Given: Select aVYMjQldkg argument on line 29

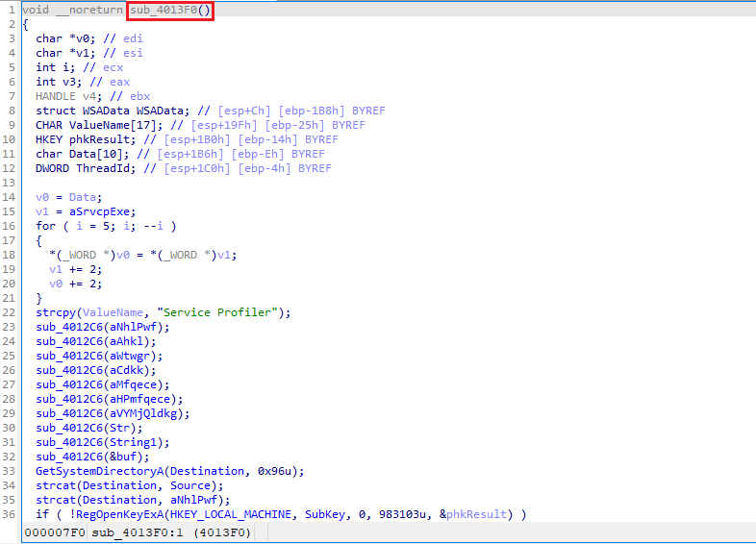Looking at the screenshot, I should point(143,413).
